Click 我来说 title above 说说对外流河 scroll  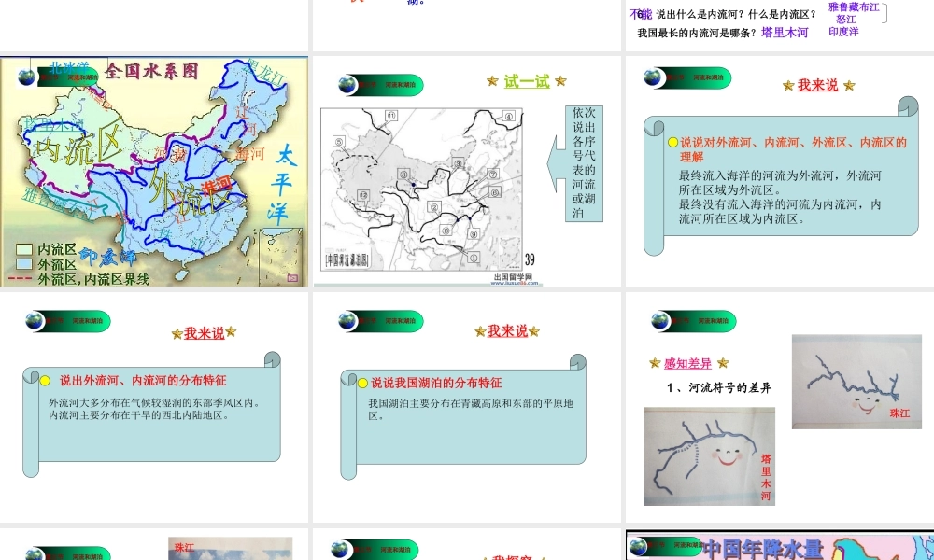[818, 85]
